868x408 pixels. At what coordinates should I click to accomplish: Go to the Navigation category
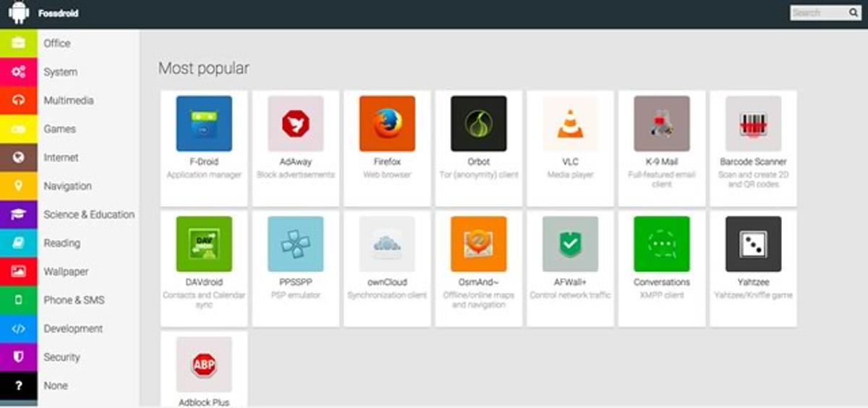pyautogui.click(x=67, y=186)
